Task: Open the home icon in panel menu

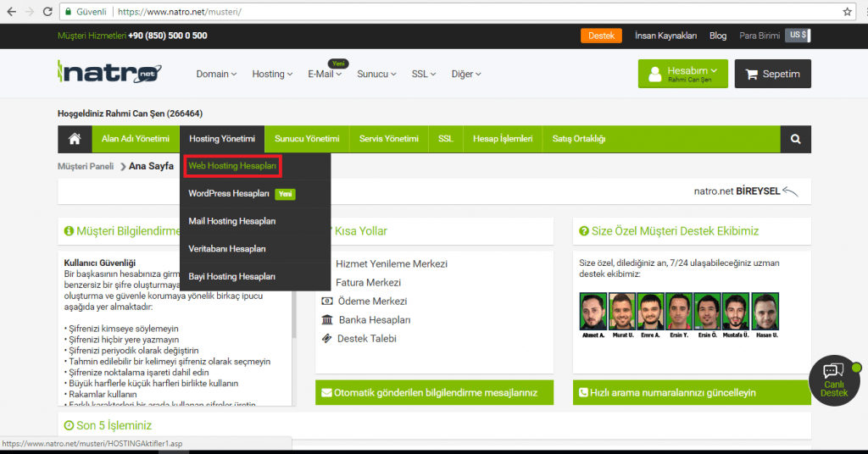Action: 75,139
